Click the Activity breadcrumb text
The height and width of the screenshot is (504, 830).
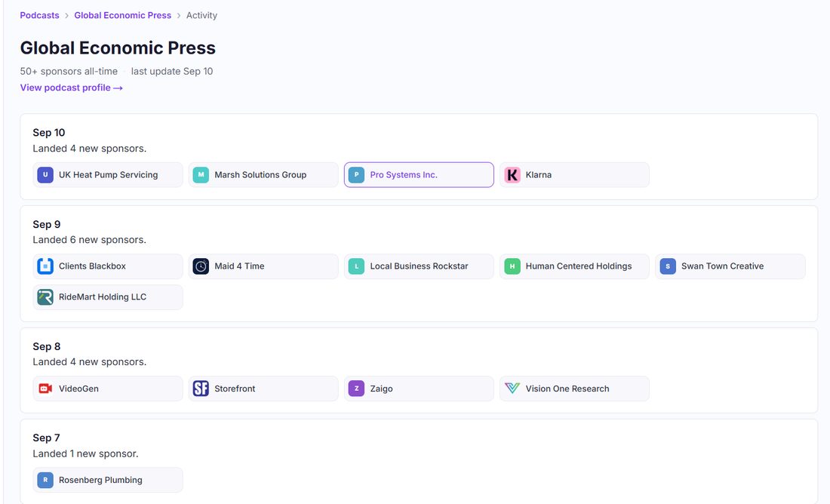(201, 15)
